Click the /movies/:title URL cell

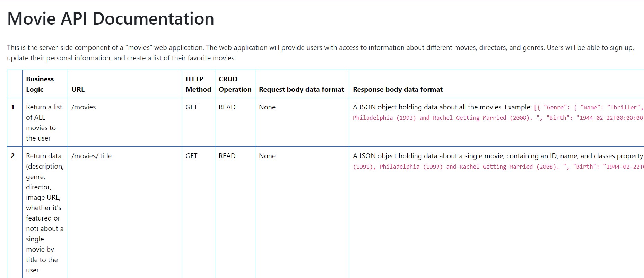click(125, 212)
